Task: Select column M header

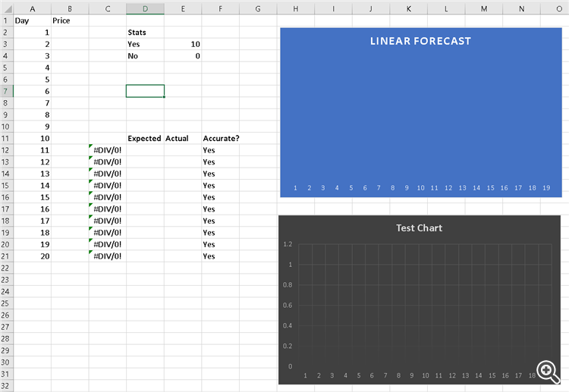Action: [x=484, y=8]
